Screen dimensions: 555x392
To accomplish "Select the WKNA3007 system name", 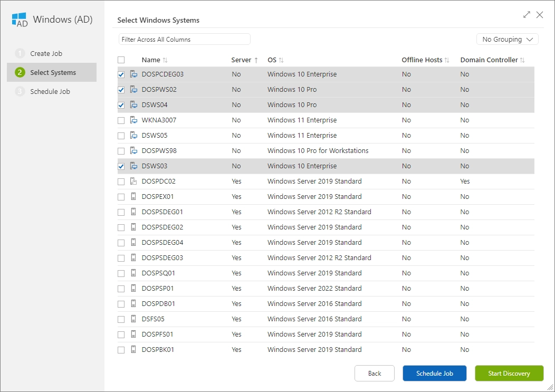I will (159, 120).
